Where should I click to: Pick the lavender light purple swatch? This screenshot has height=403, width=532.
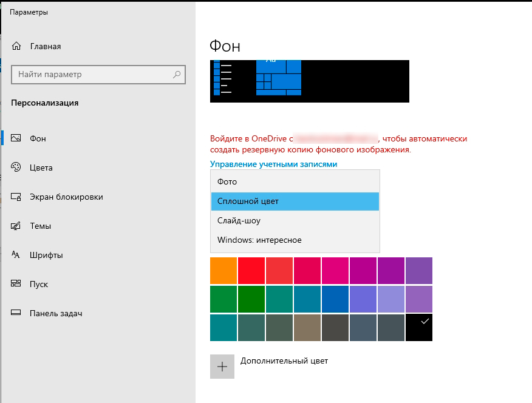pos(391,299)
